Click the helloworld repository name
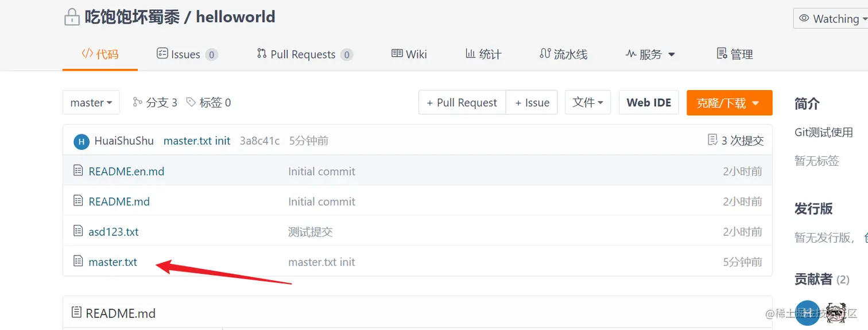 235,17
